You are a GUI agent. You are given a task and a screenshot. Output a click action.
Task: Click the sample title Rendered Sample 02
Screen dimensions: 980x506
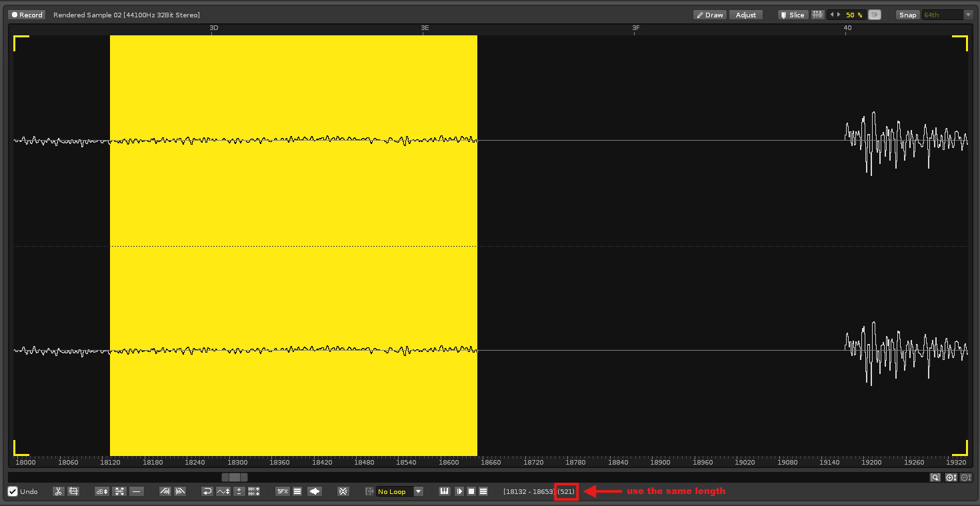(x=87, y=15)
